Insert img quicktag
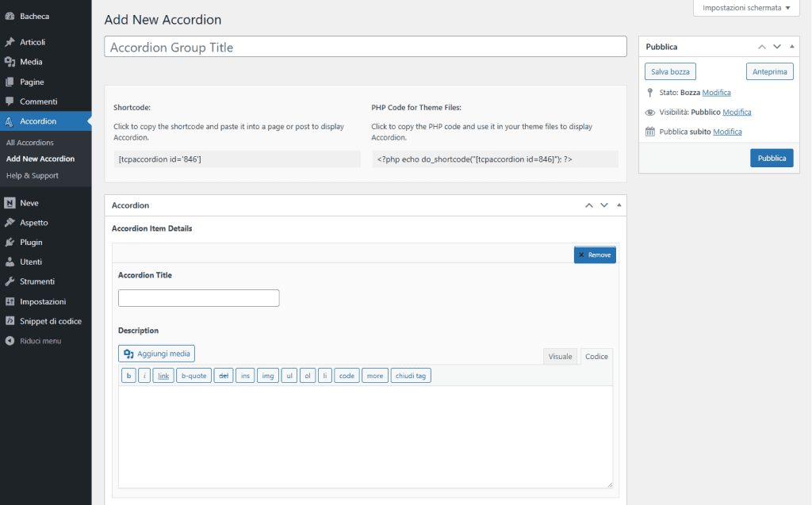The image size is (812, 505). [268, 376]
